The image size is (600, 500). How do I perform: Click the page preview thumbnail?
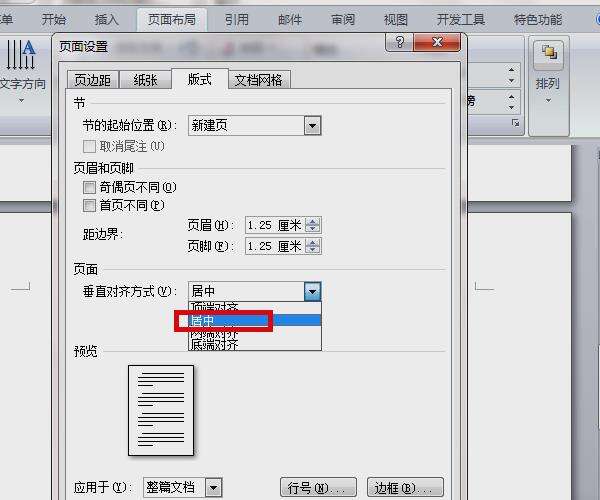point(161,410)
